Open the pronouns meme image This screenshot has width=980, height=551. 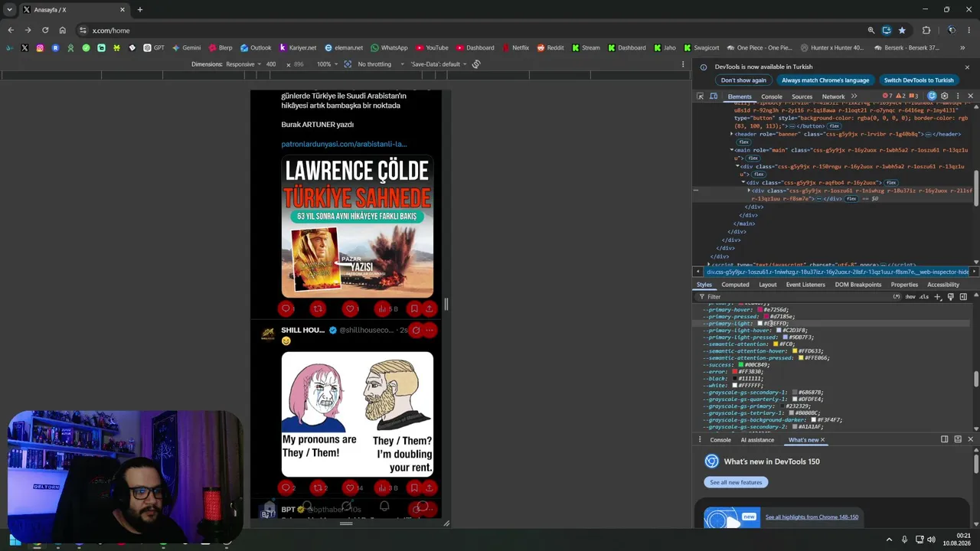coord(358,414)
